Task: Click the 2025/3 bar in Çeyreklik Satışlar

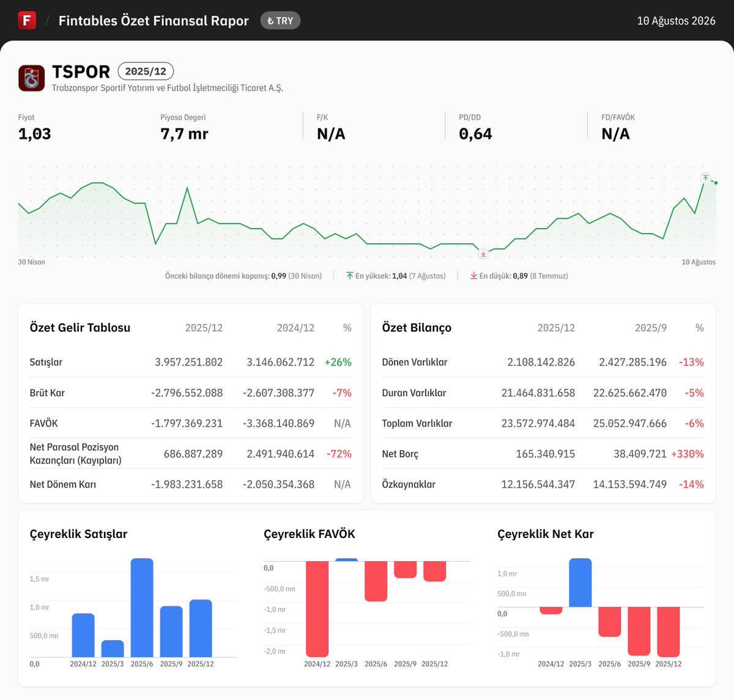Action: (113, 649)
